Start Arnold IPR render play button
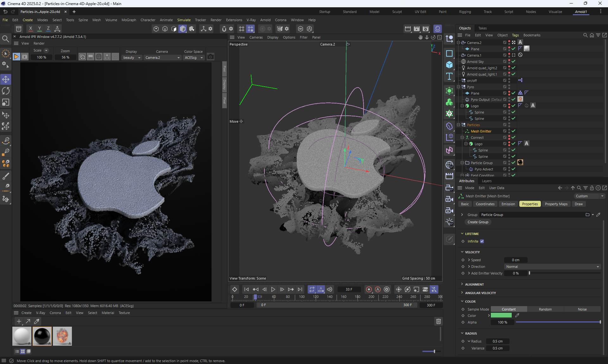608x364 pixels. coord(16,57)
